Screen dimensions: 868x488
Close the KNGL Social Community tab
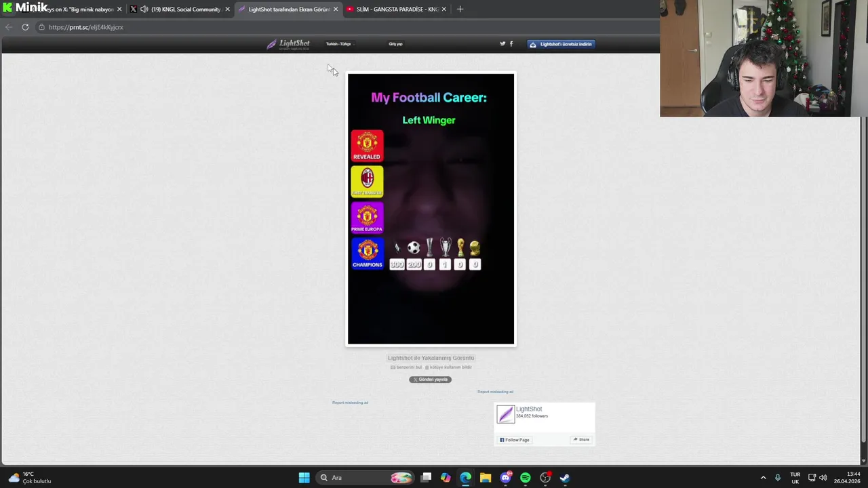pos(227,9)
